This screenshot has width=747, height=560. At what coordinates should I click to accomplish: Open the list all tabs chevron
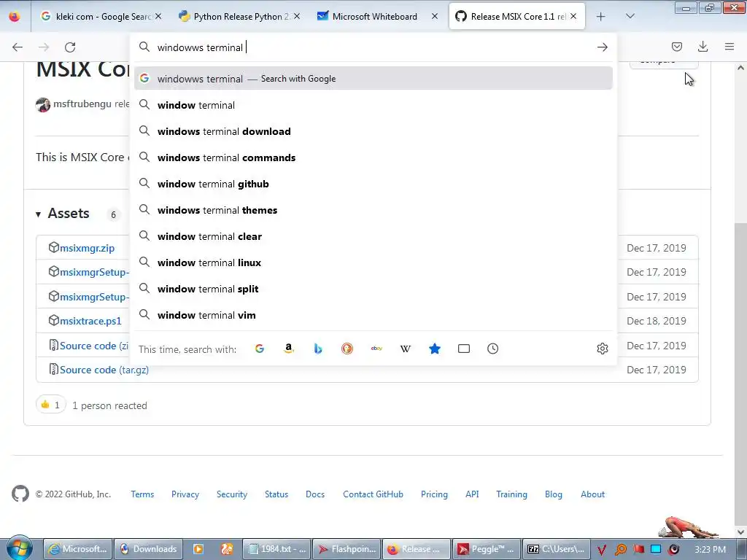point(630,16)
